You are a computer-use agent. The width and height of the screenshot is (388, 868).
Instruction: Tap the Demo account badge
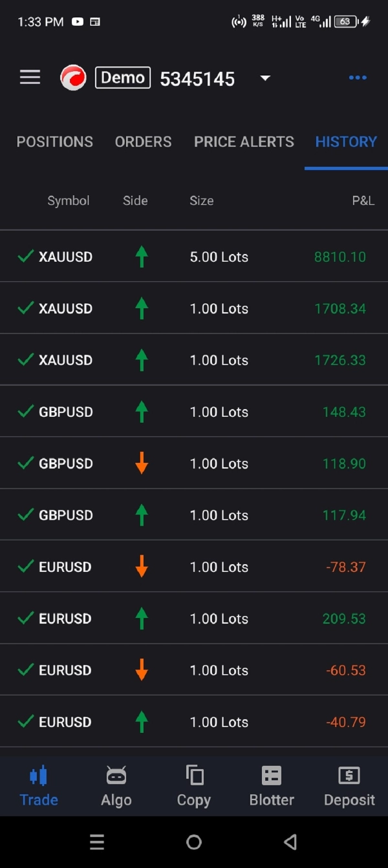point(123,78)
